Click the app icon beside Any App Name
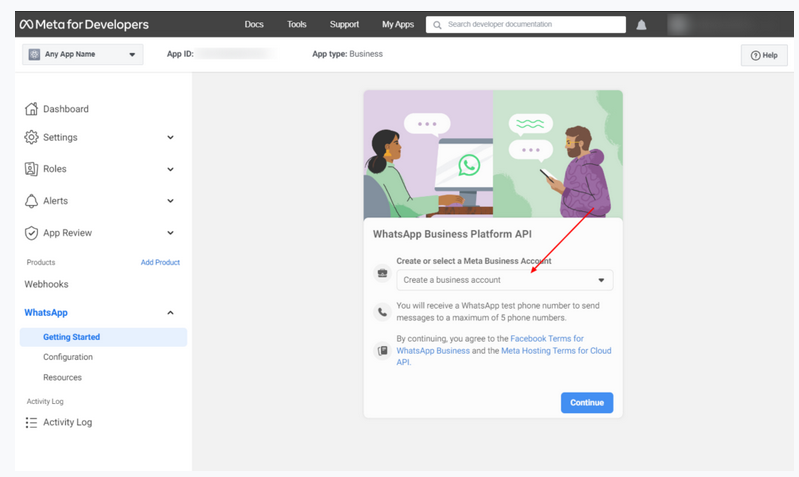Screen dimensions: 799x477 point(34,54)
